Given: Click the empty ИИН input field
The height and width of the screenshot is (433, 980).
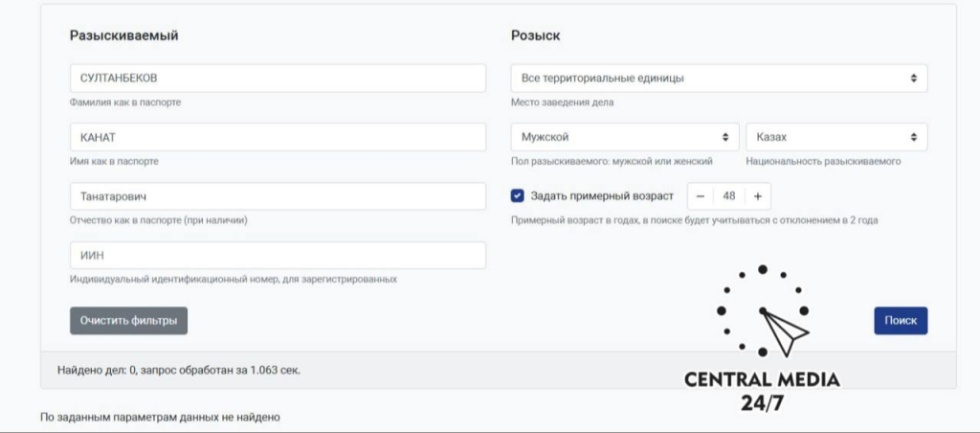Looking at the screenshot, I should point(278,255).
